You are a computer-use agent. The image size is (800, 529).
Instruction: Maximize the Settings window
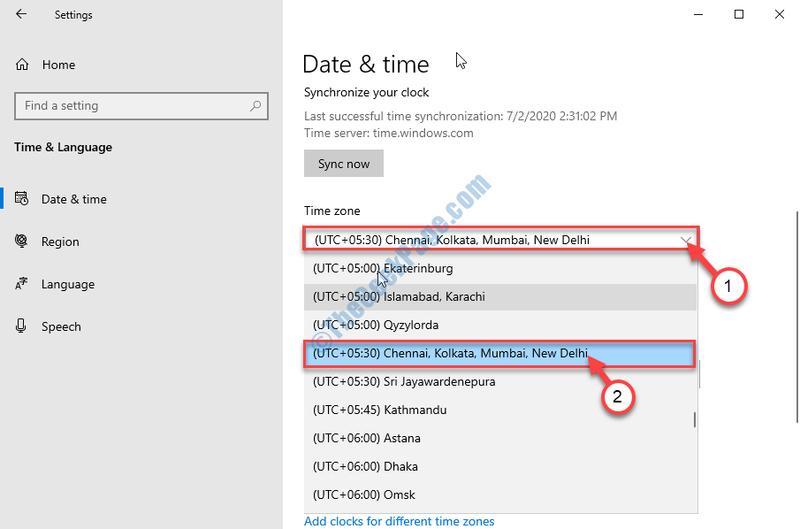click(x=739, y=14)
